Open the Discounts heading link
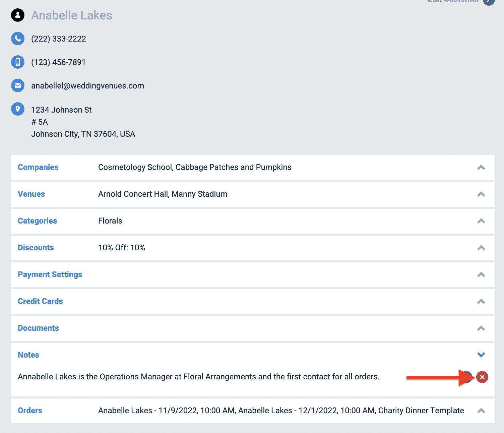 (36, 248)
